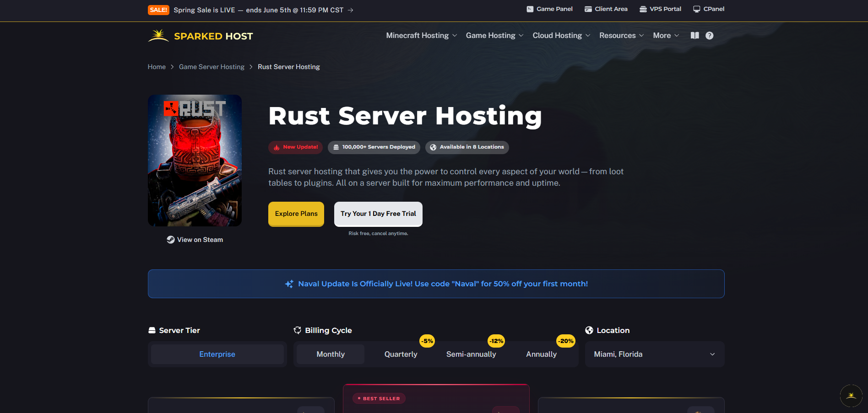Click the -5% discount badge
The width and height of the screenshot is (868, 413).
pyautogui.click(x=428, y=341)
